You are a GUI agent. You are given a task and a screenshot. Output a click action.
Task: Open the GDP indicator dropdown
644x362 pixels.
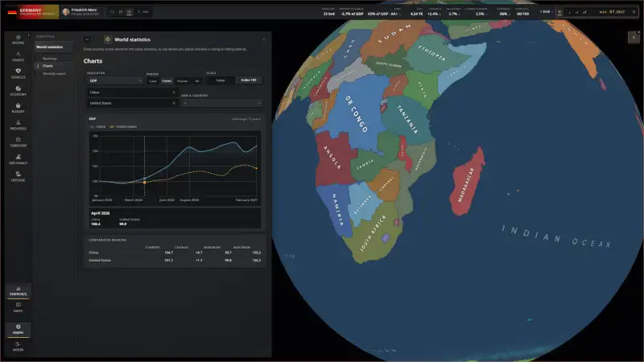click(x=114, y=80)
